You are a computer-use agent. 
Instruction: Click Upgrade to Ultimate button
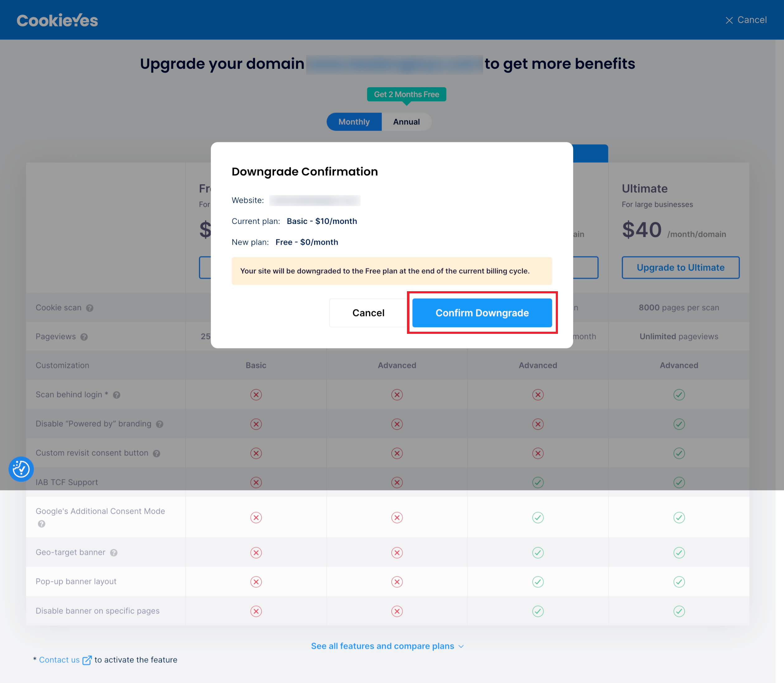680,268
